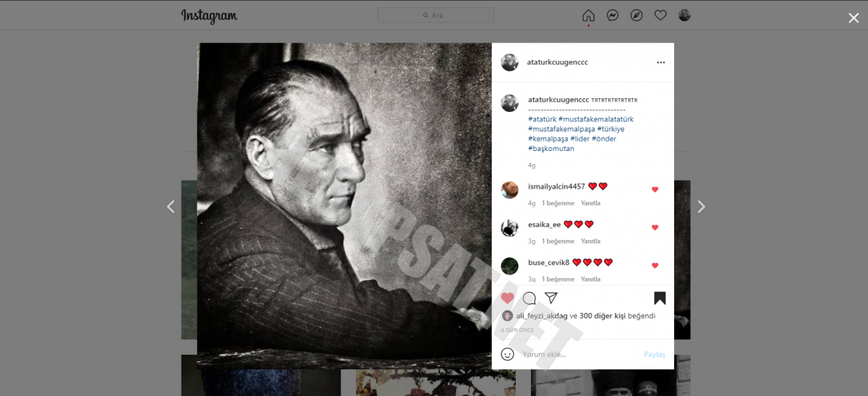
Task: Click ismailyalcin4457's avatar
Action: coord(510,190)
